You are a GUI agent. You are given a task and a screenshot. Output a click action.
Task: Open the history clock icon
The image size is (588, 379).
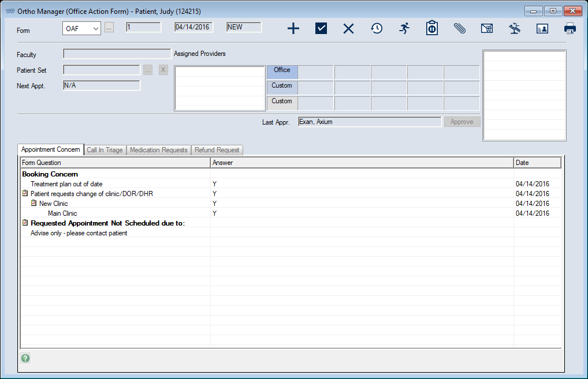tap(377, 28)
